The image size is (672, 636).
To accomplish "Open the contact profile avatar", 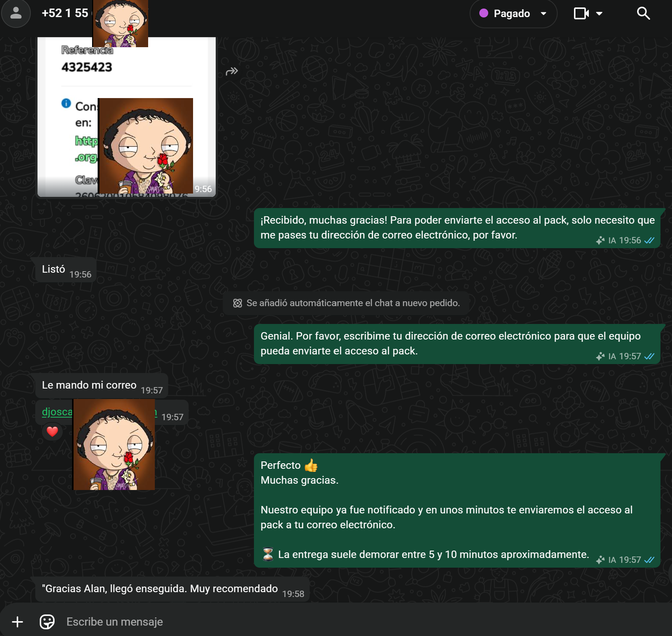I will pos(16,13).
